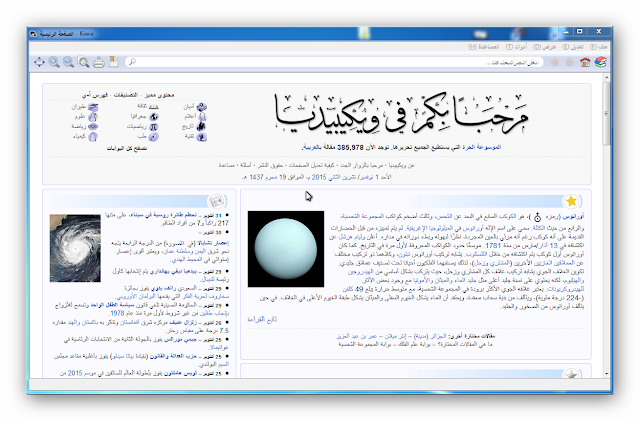Open 'الموسوعة الحرة' free encyclopedia link
Screen dimensions: 640x421
[x=482, y=147]
